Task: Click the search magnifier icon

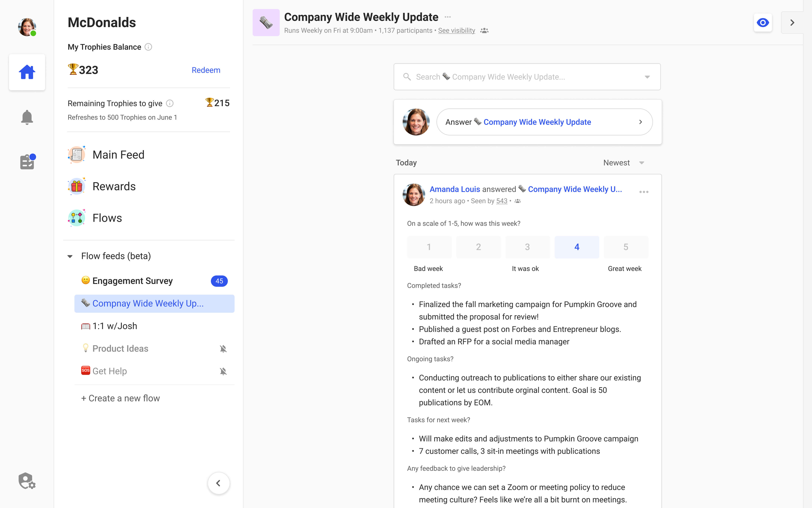Action: coord(407,77)
